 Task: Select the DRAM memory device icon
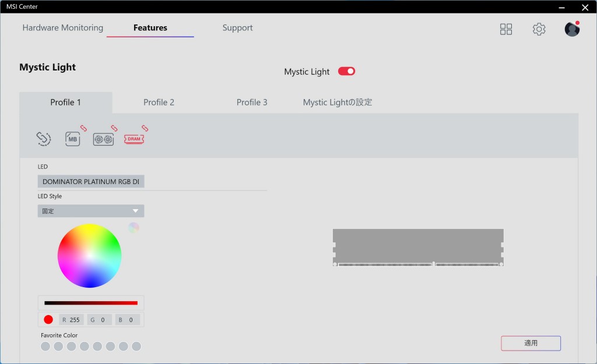[134, 139]
